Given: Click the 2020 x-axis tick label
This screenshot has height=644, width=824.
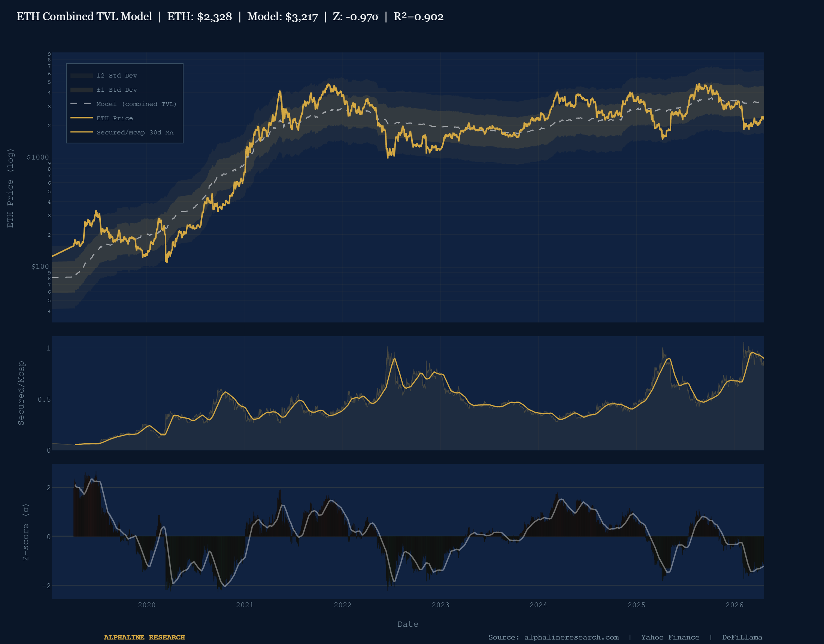Looking at the screenshot, I should pos(146,605).
